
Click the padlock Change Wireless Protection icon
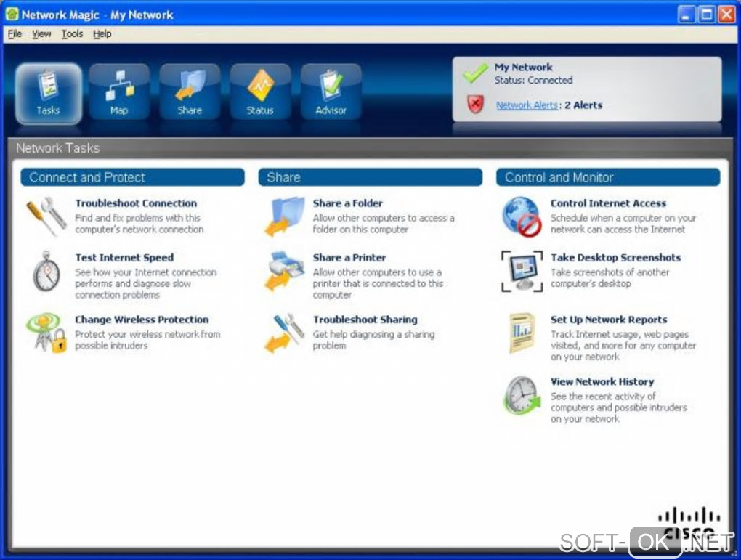point(46,333)
